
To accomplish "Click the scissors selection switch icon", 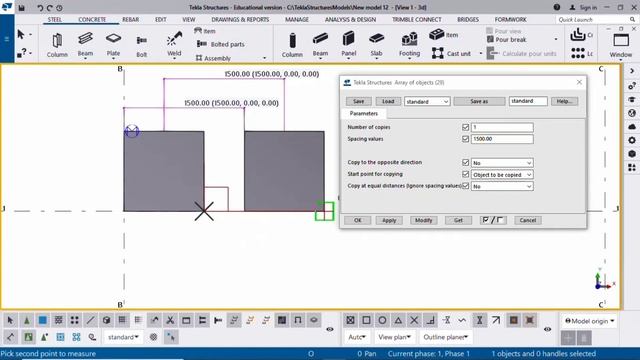I will click(170, 320).
